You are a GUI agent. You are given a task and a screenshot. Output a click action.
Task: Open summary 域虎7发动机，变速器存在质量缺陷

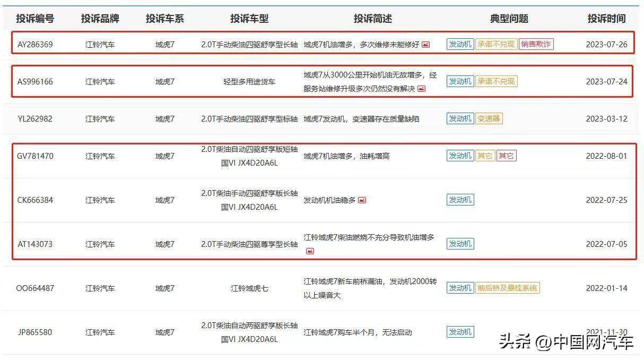coord(361,119)
